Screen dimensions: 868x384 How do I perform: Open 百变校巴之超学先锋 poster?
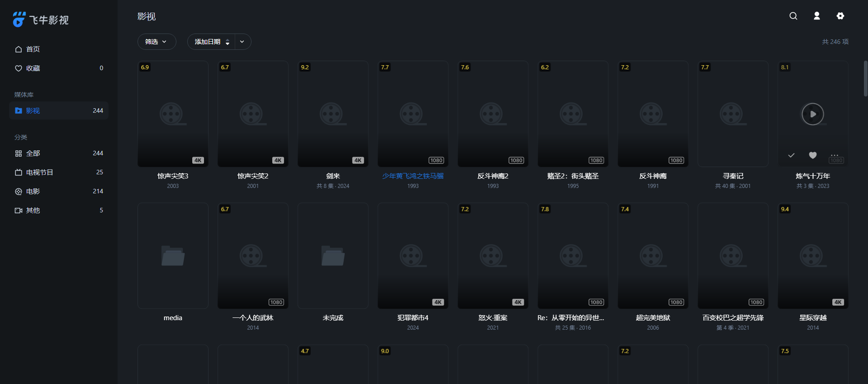733,256
